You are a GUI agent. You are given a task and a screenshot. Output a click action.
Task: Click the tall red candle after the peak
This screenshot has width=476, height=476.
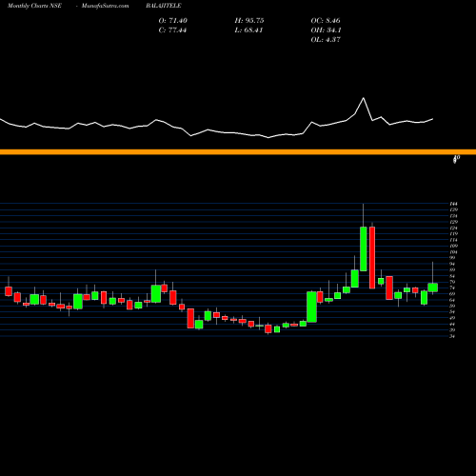(372, 258)
